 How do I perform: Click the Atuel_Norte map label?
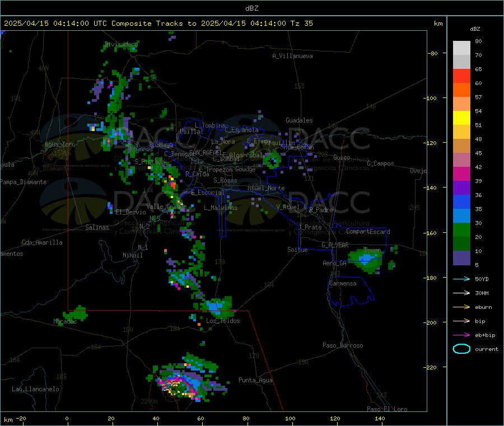coord(266,188)
